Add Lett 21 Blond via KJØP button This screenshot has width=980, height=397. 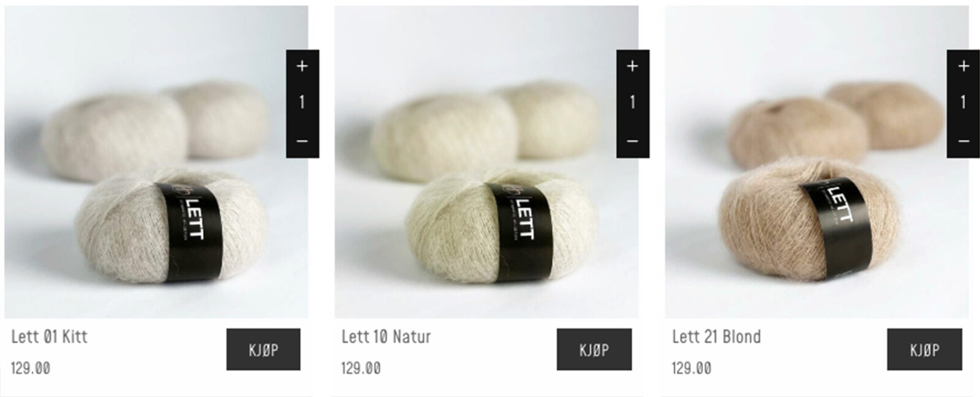coord(924,349)
